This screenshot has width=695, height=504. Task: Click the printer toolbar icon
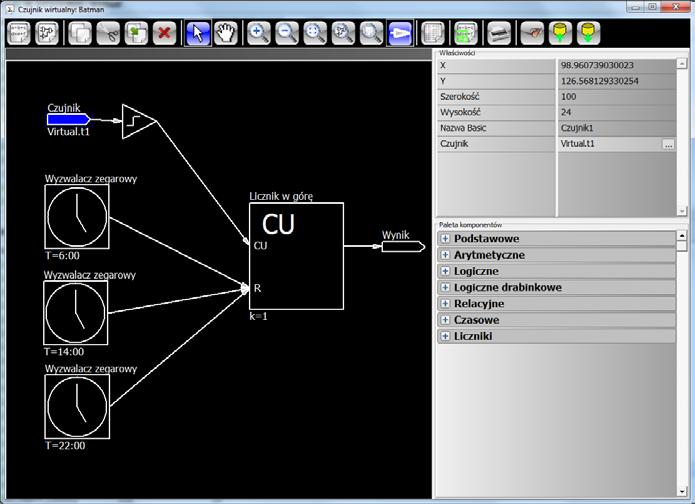click(x=499, y=33)
